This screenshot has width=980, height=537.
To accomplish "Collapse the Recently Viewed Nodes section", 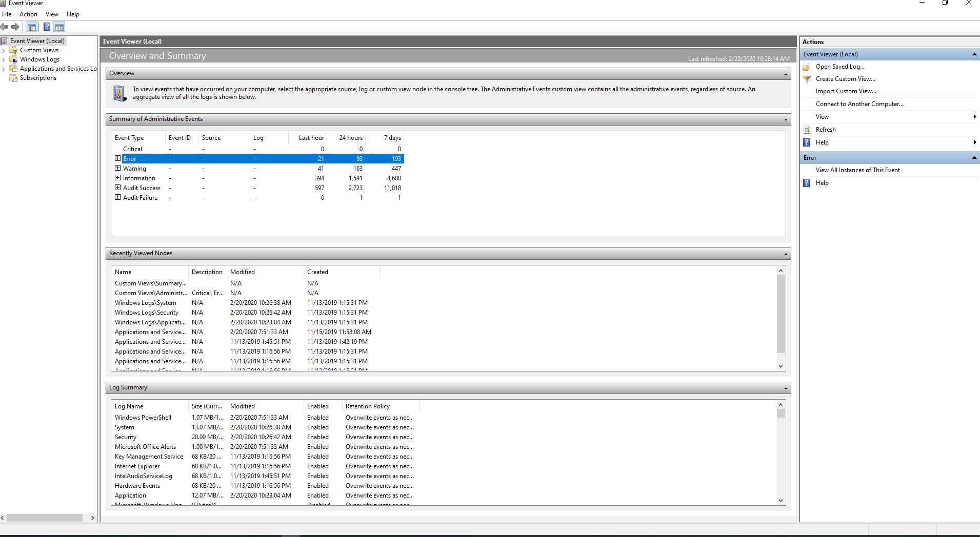I will [785, 254].
